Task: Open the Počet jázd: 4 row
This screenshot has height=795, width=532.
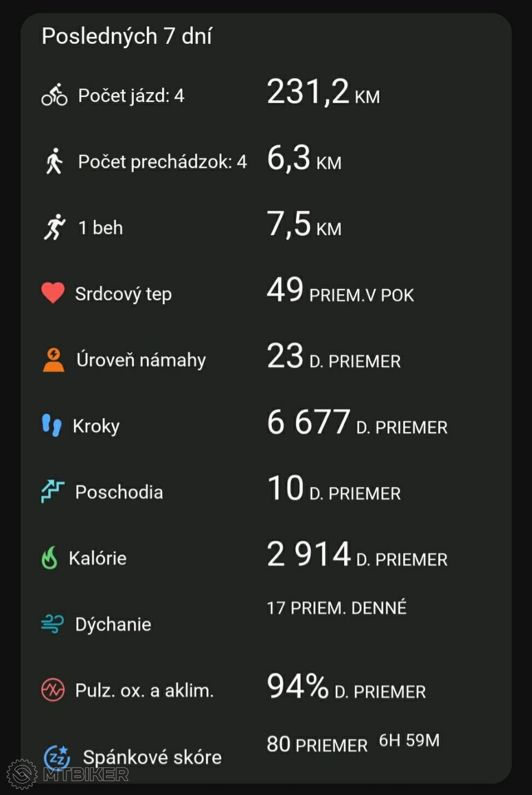Action: (266, 95)
